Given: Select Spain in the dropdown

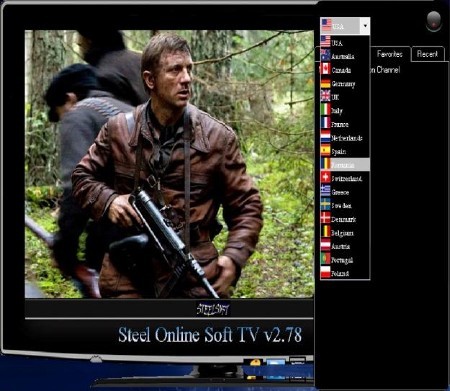Looking at the screenshot, I should [345, 151].
